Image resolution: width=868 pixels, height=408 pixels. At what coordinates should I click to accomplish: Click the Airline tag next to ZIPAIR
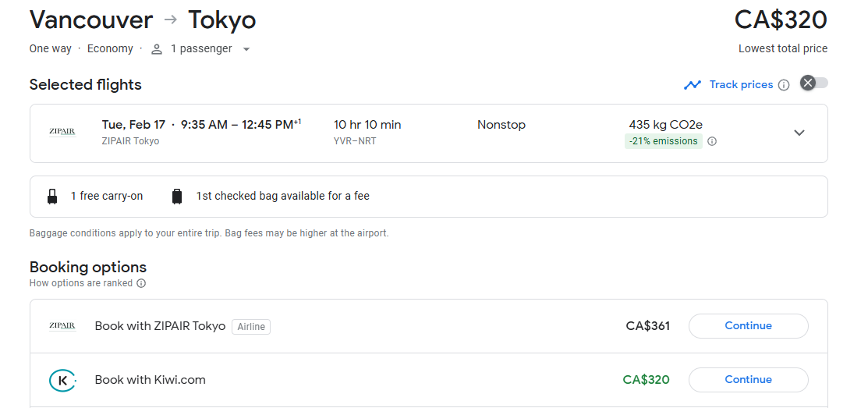tap(251, 327)
